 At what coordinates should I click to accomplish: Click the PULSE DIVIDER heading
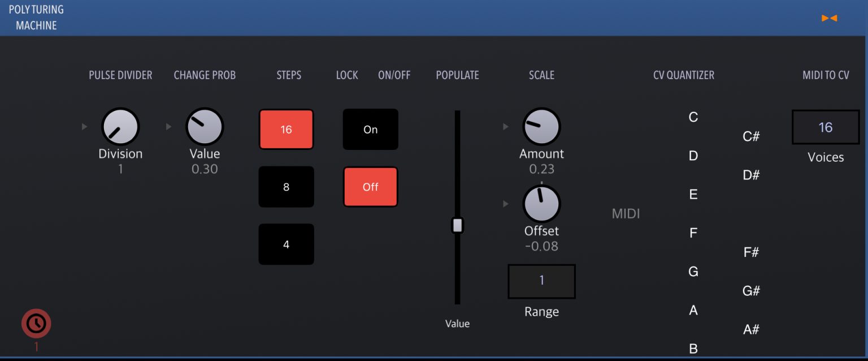120,75
